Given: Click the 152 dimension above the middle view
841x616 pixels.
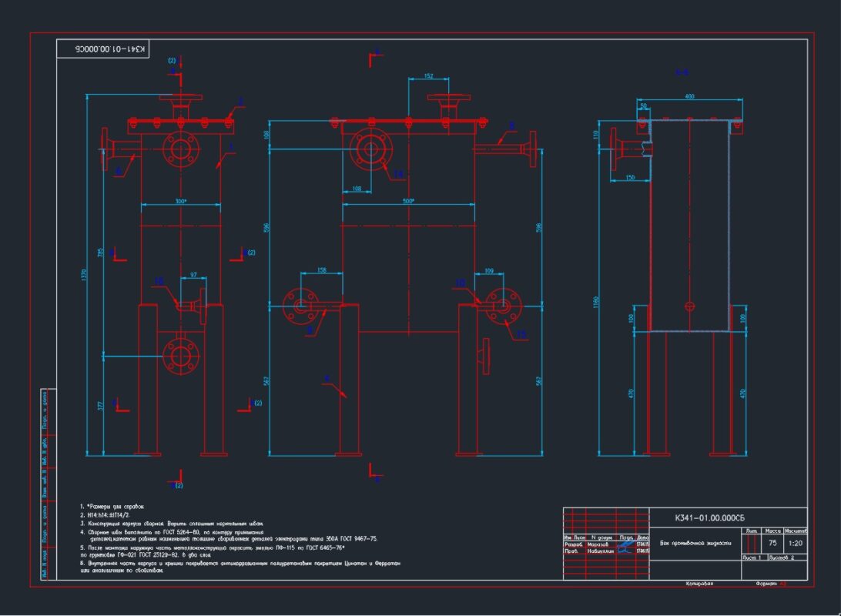Looking at the screenshot, I should click(x=429, y=76).
